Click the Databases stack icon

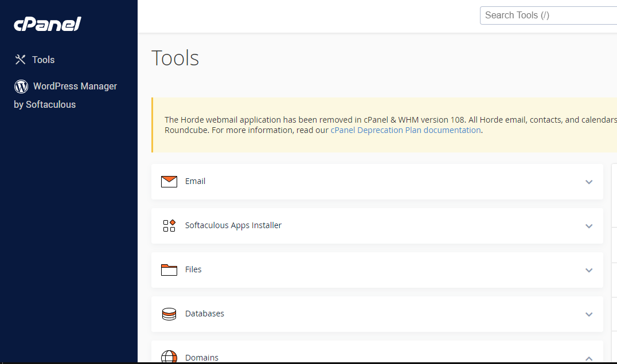point(169,314)
